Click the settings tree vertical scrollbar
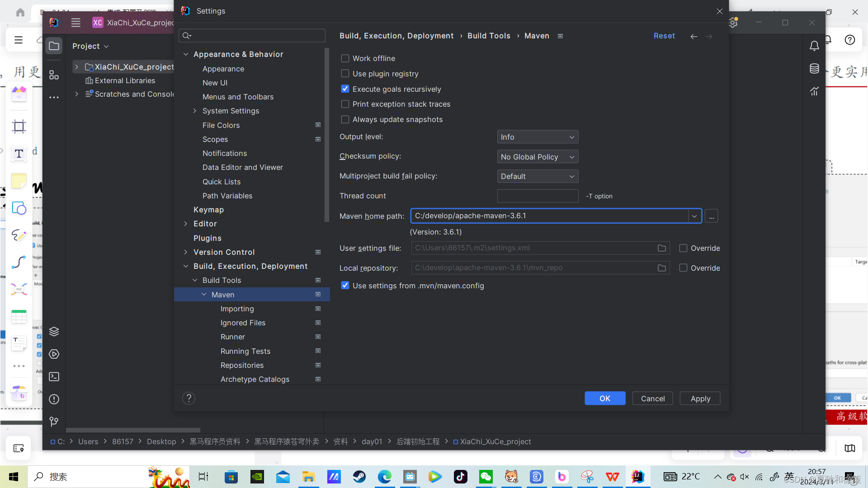This screenshot has height=488, width=868. [327, 135]
